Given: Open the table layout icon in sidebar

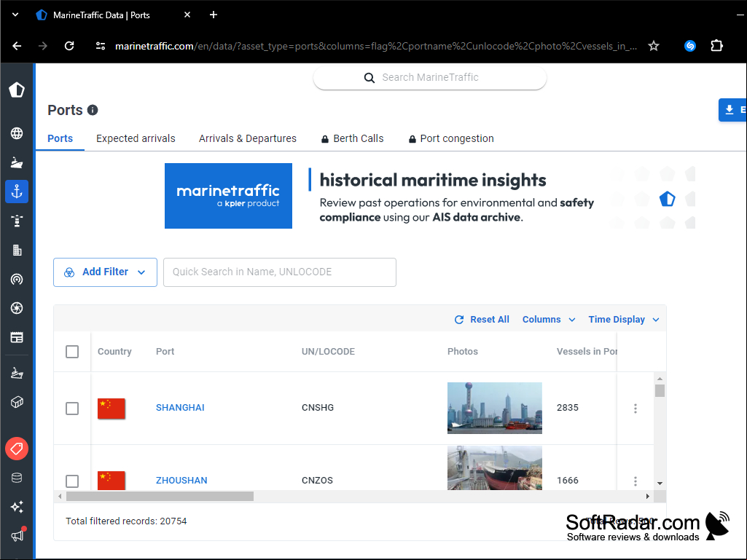Looking at the screenshot, I should click(x=17, y=337).
